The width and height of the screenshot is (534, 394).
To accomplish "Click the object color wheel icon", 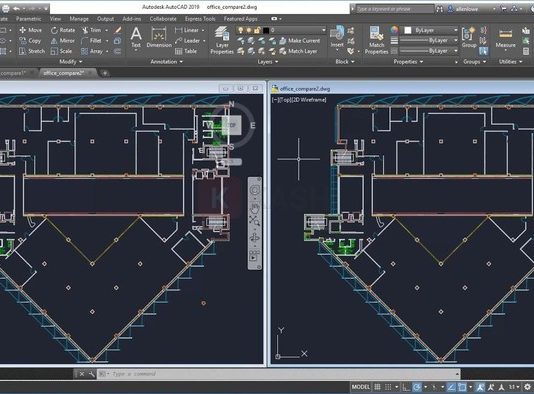I will tap(394, 30).
